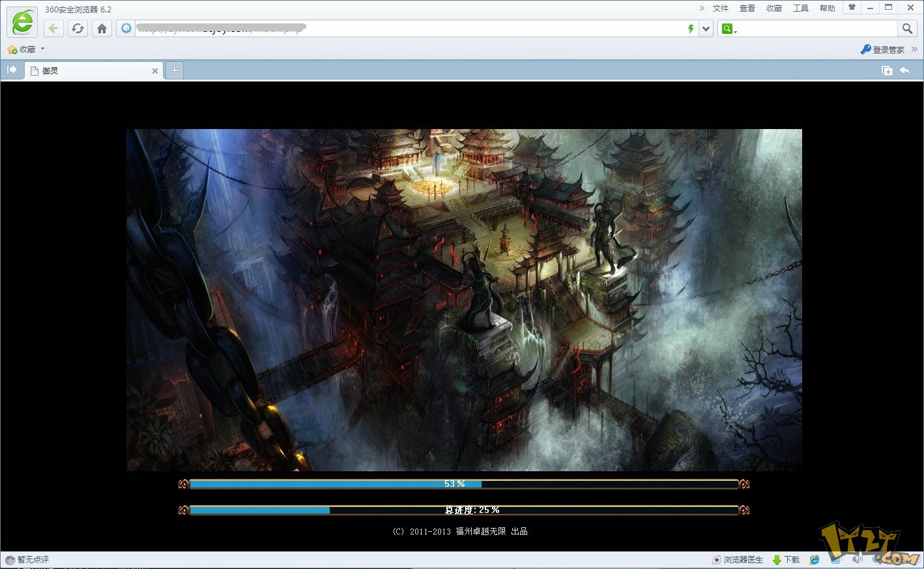Open the 文件 menu
The image size is (924, 569).
click(x=721, y=8)
